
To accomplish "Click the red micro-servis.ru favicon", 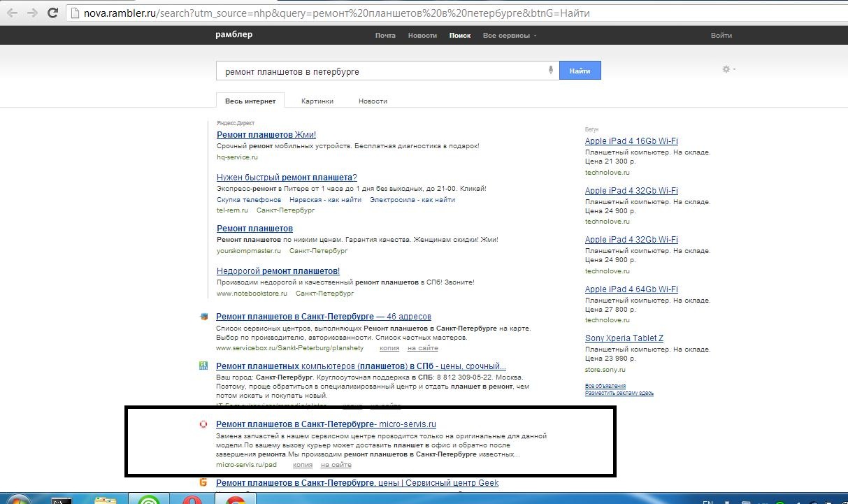I will pos(203,424).
